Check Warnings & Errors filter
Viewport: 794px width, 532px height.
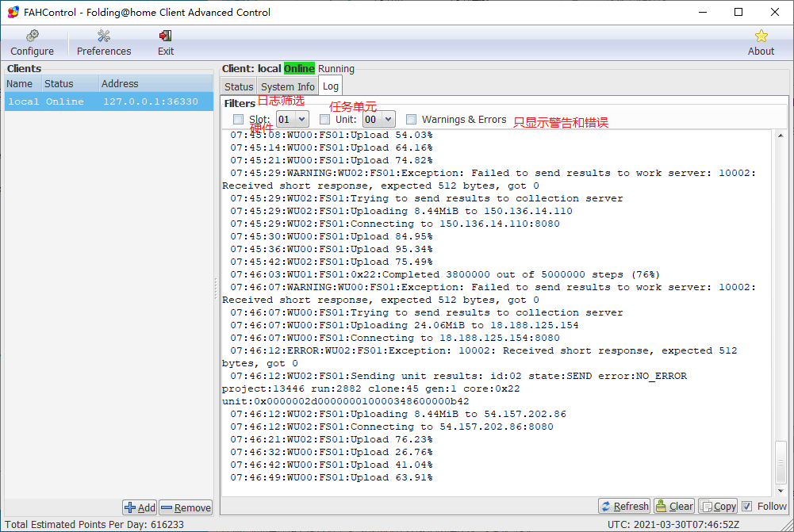coord(411,120)
